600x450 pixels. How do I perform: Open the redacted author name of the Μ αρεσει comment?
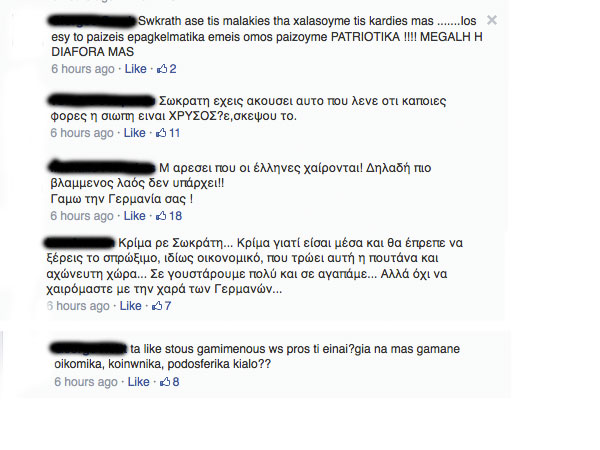[102, 167]
